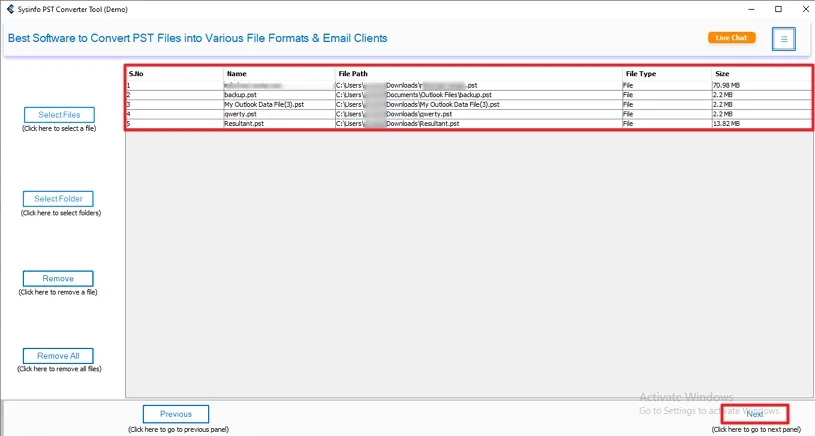The width and height of the screenshot is (815, 436).
Task: Click the S.No column header
Action: coord(175,74)
